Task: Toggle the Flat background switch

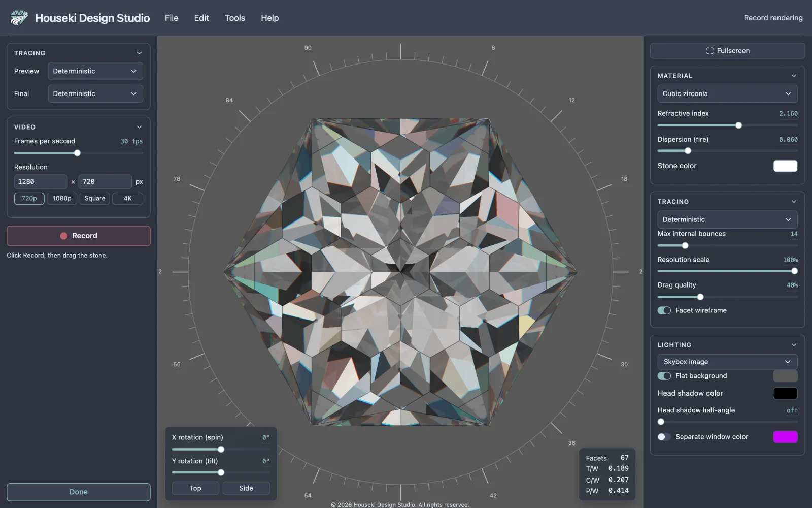Action: (x=664, y=376)
